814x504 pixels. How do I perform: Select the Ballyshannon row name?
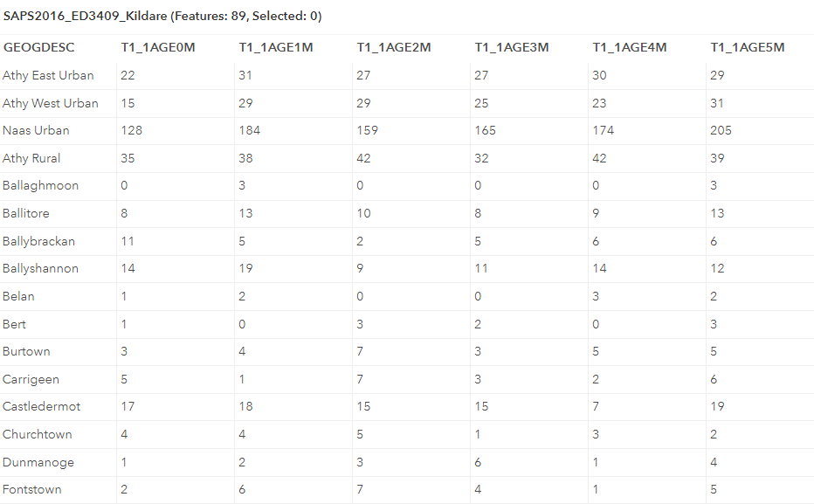click(x=41, y=268)
